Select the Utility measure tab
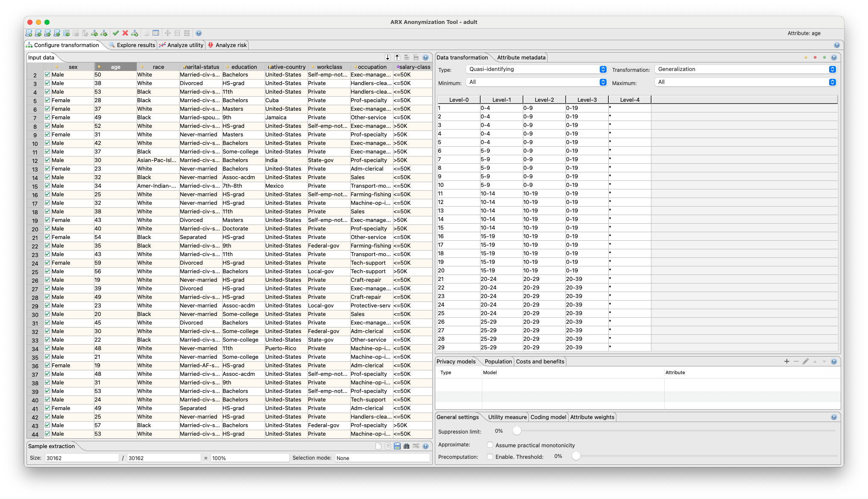 click(507, 417)
